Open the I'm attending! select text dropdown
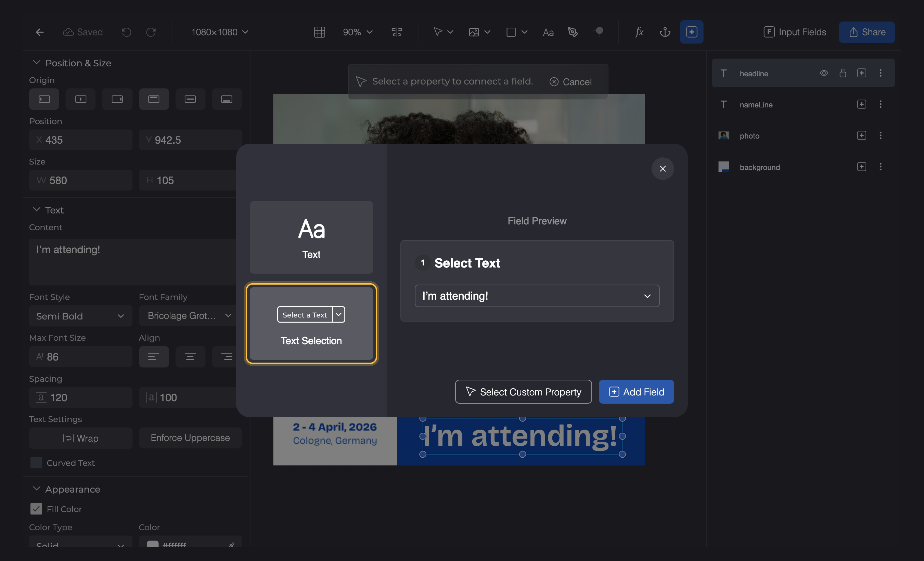This screenshot has width=924, height=561. (537, 296)
